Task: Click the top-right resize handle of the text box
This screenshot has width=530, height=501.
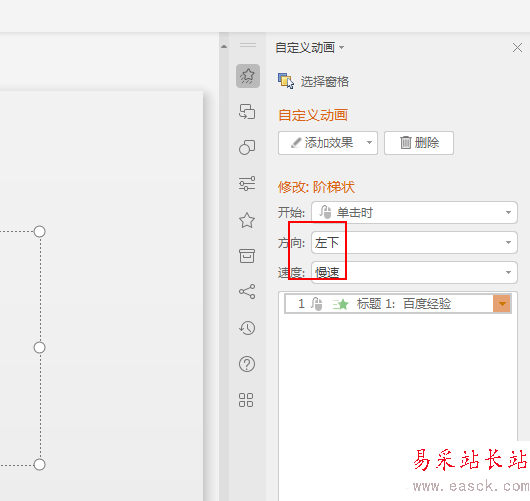Action: point(40,232)
